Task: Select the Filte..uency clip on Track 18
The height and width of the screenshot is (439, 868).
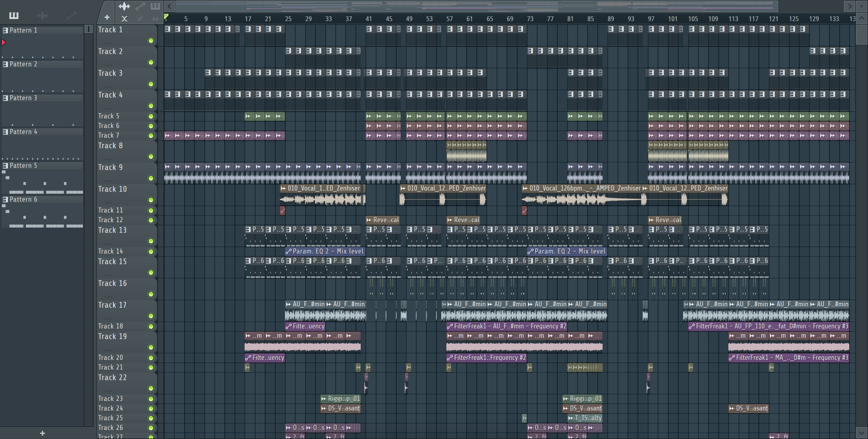Action: 305,326
